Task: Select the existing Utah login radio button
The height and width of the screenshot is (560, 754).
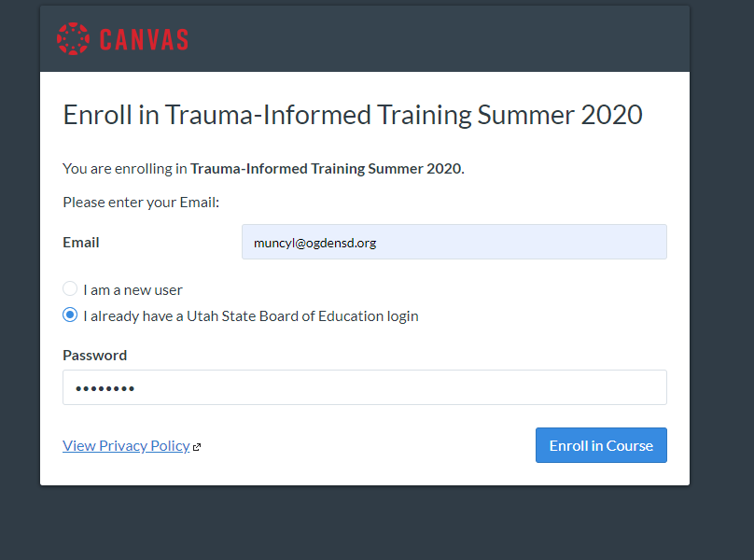Action: (x=70, y=315)
